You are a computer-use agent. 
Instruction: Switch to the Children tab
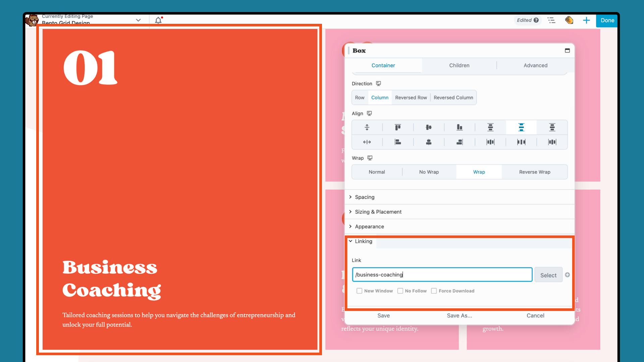459,65
